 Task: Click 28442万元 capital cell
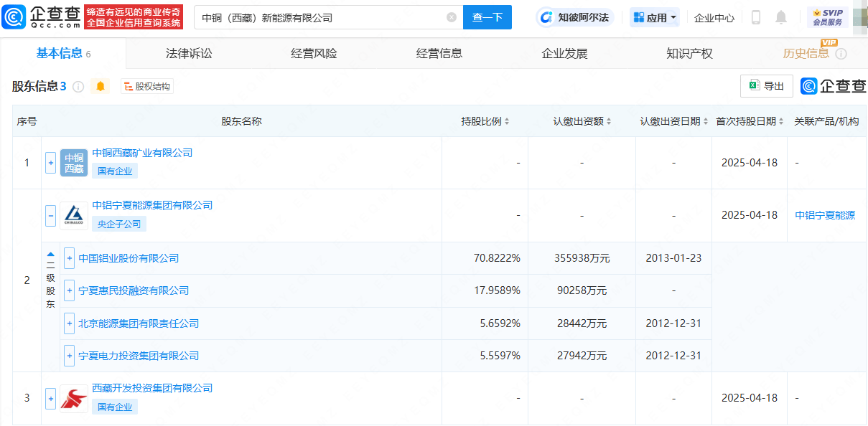point(582,323)
